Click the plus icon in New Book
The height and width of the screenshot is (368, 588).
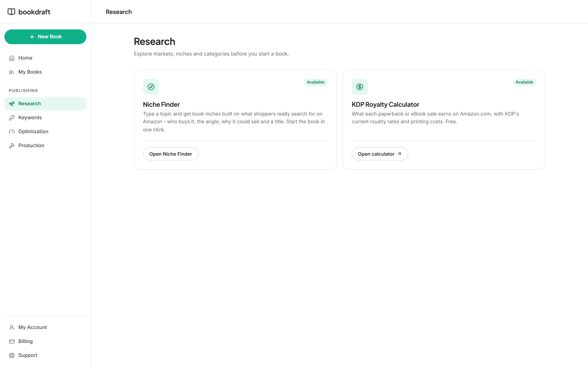coord(32,37)
